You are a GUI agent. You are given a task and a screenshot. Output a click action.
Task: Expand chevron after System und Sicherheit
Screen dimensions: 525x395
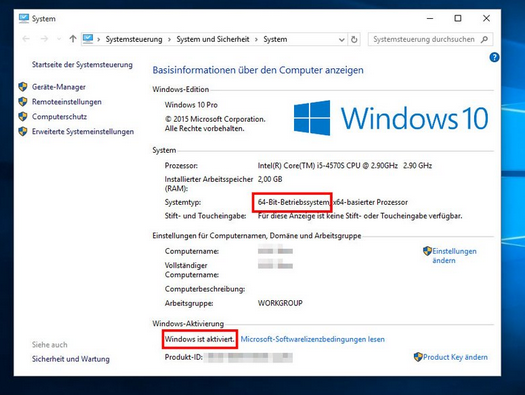pyautogui.click(x=256, y=40)
